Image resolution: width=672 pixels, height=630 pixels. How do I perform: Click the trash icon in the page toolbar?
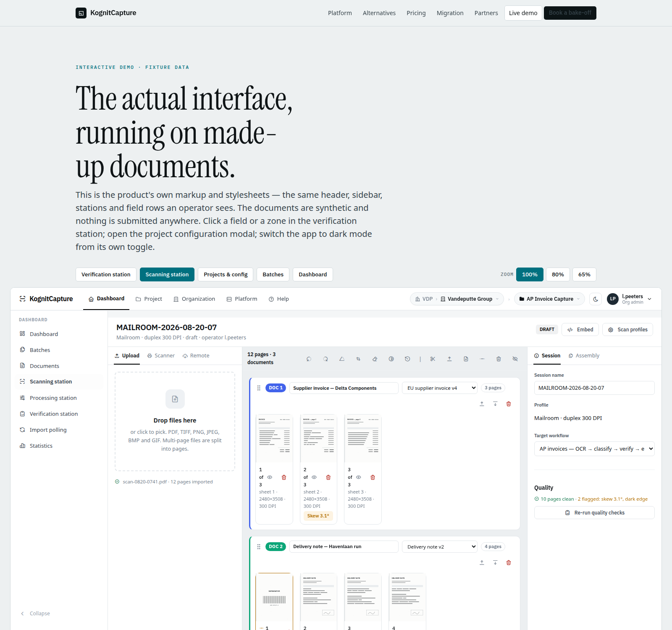tap(499, 359)
